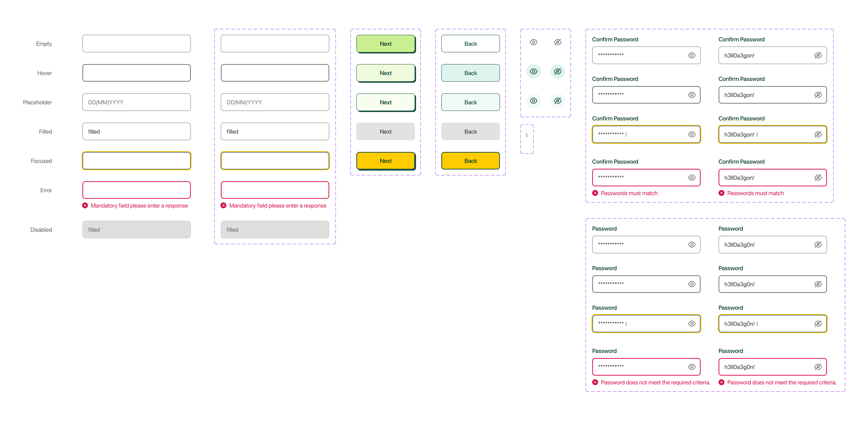Click eye icon with the palest teal circle
868x421 pixels.
534,101
